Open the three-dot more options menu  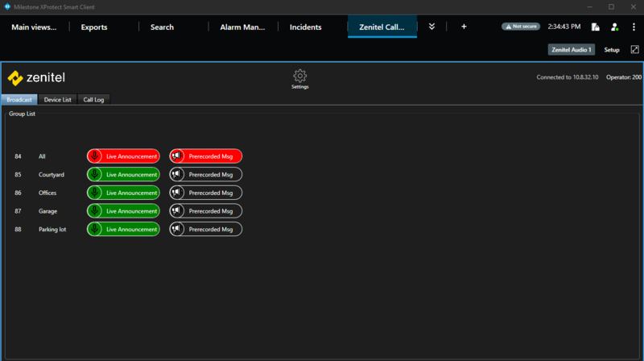634,27
